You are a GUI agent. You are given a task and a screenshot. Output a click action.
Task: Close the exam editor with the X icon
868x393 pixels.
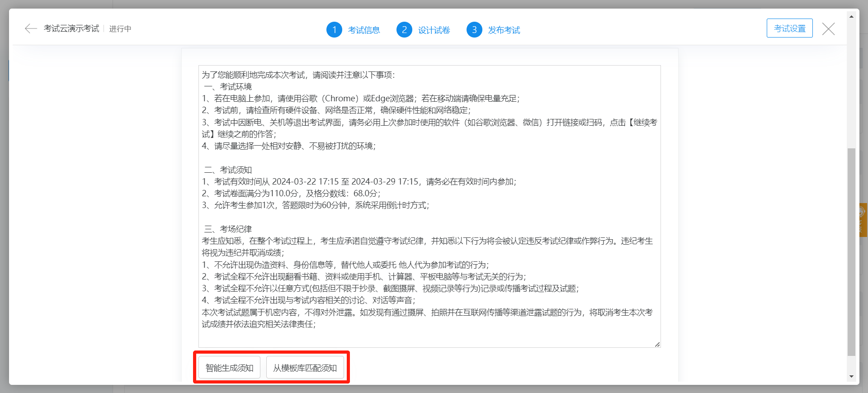click(828, 29)
